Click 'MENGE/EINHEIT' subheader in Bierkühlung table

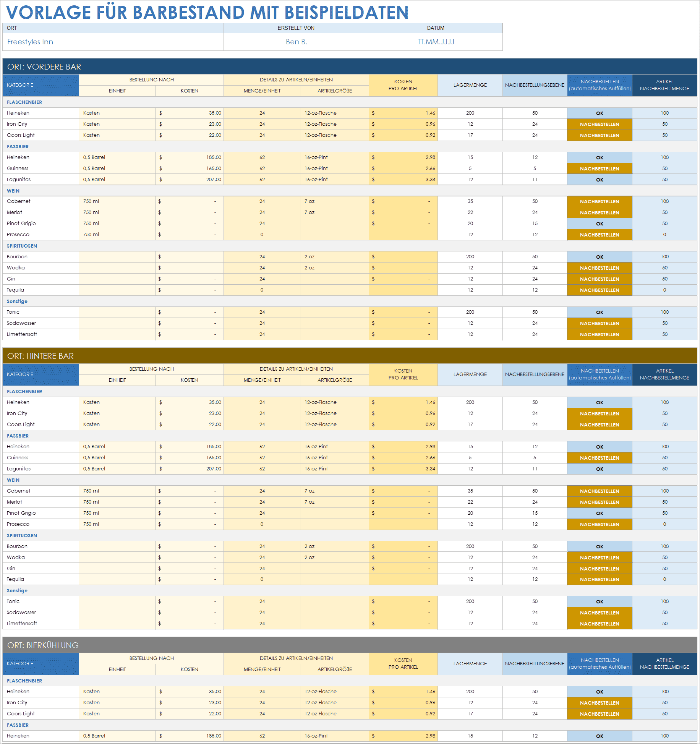[262, 669]
